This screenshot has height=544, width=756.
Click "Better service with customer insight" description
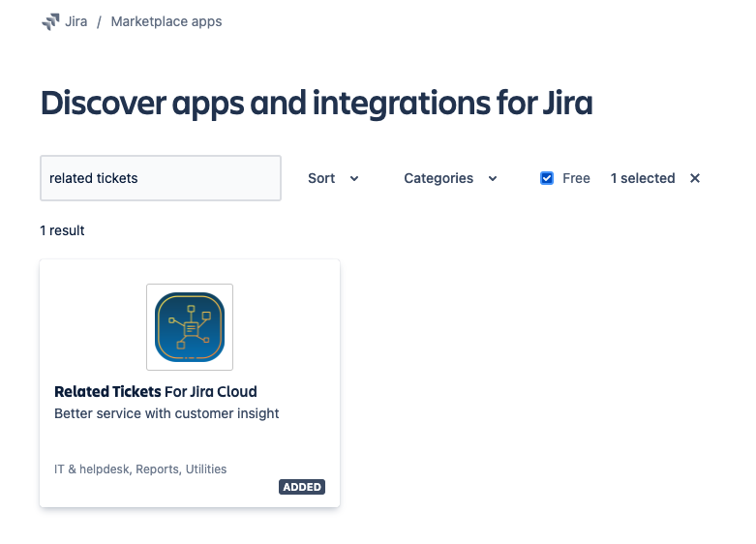click(166, 413)
